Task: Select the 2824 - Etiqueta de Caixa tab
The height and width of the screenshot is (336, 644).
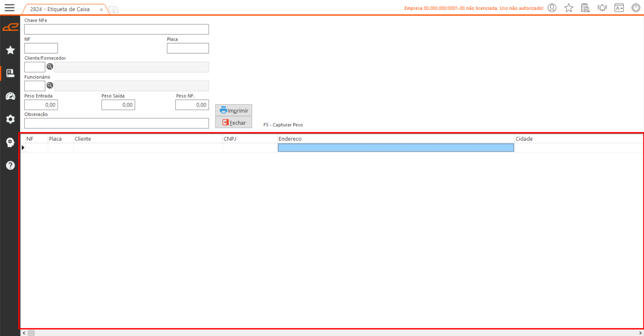Action: click(x=60, y=9)
